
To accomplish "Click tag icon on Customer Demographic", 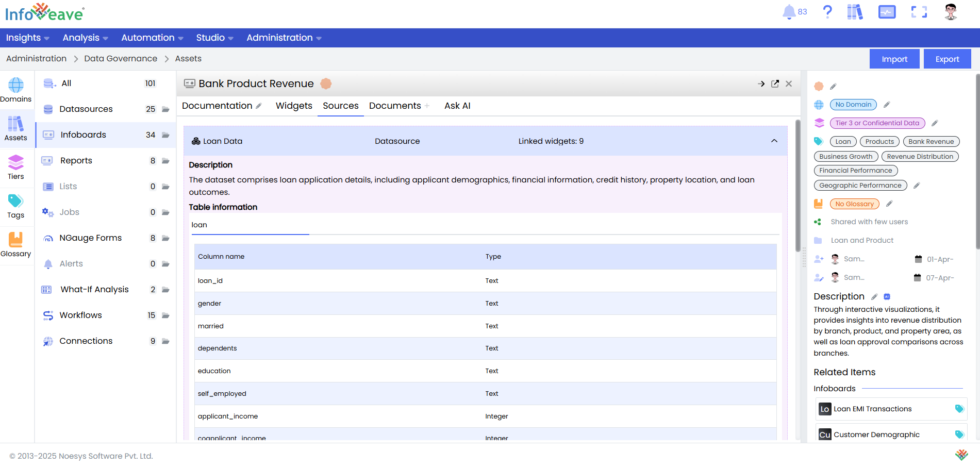I will 959,434.
